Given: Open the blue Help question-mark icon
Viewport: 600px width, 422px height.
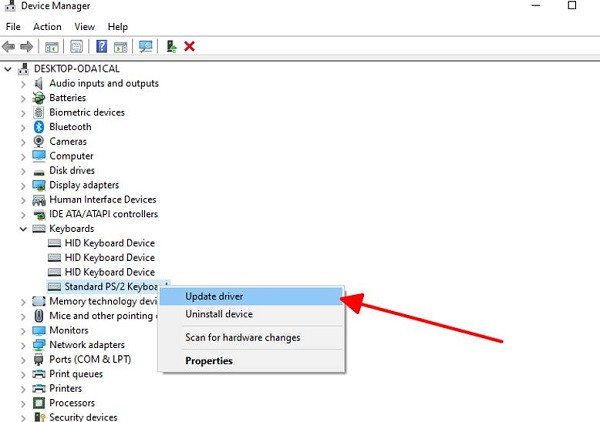Looking at the screenshot, I should 101,46.
